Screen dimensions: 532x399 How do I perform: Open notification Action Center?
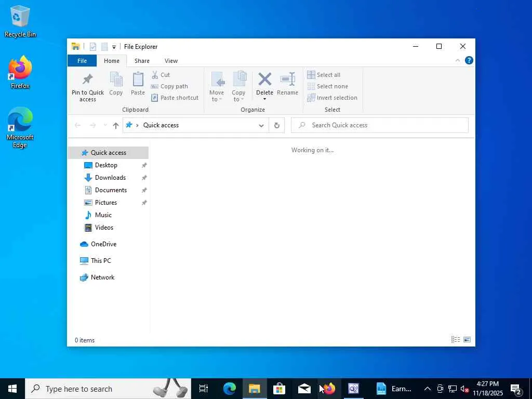tap(516, 389)
